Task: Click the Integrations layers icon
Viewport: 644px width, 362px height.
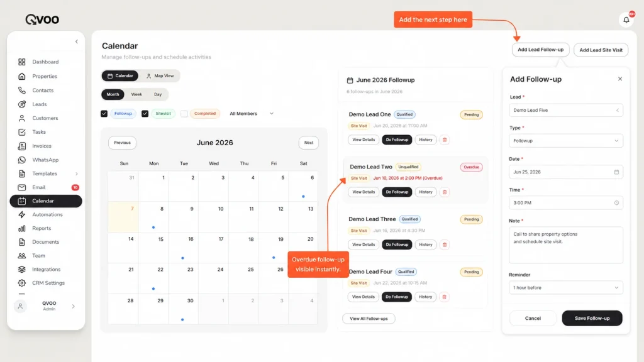Action: click(x=22, y=270)
